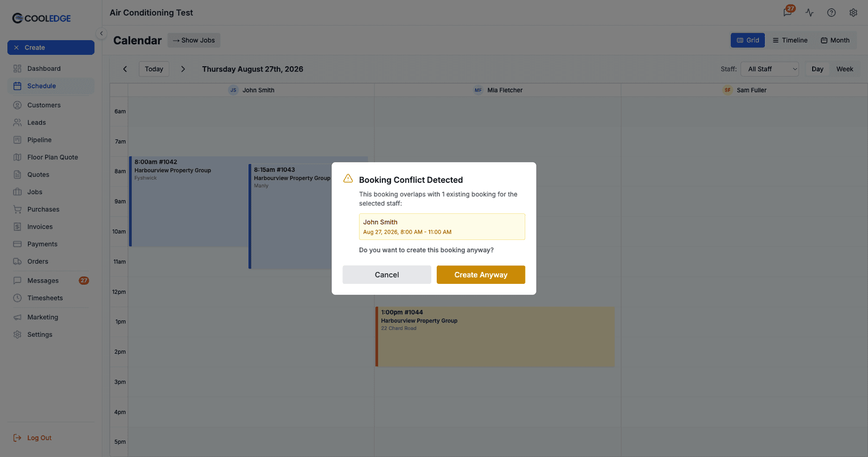Click the date heading Thursday August 27th, 2026
This screenshot has height=457, width=868.
coord(253,69)
